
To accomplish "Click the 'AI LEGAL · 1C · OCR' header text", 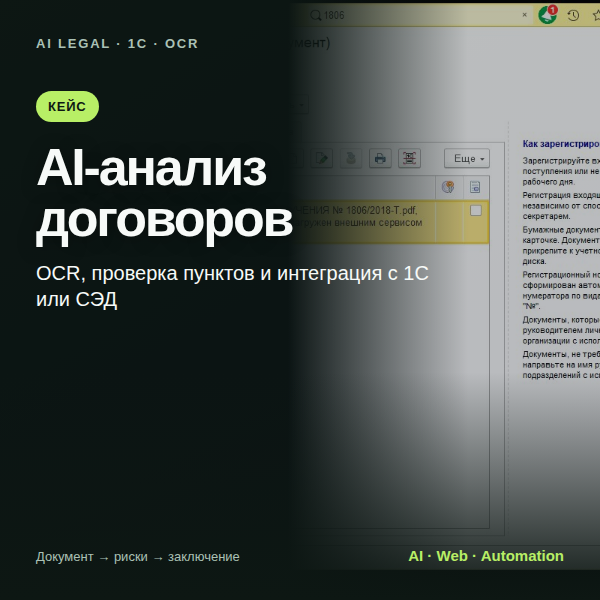I will pos(117,44).
